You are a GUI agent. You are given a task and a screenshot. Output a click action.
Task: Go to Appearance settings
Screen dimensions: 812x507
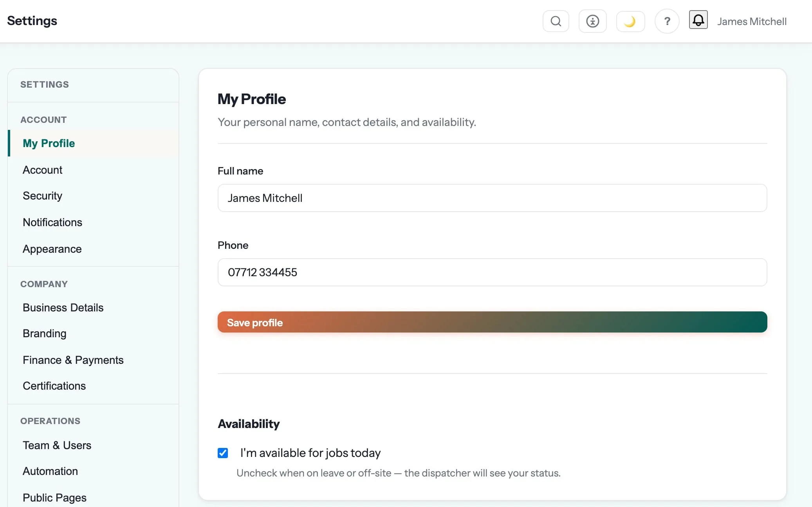coord(93,249)
